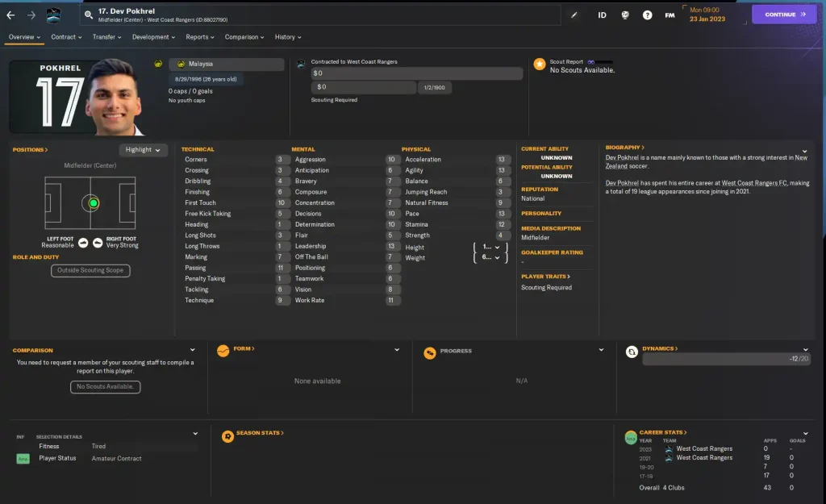Click the date Mon 09:00 23 Jan 2023

tap(707, 15)
